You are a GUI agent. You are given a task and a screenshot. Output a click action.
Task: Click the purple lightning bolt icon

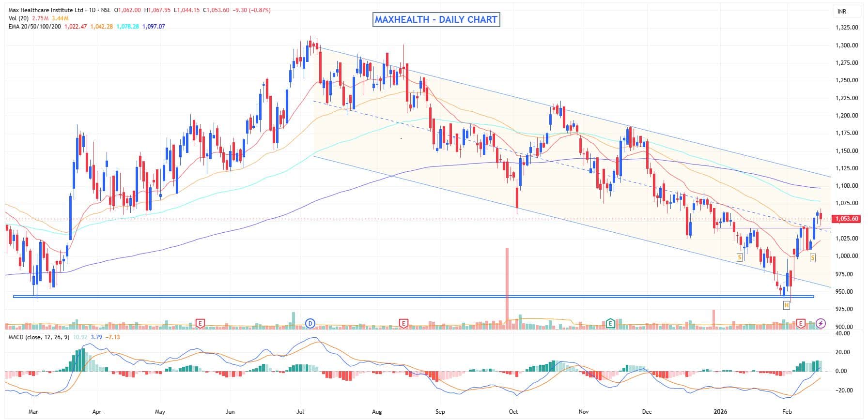(821, 323)
